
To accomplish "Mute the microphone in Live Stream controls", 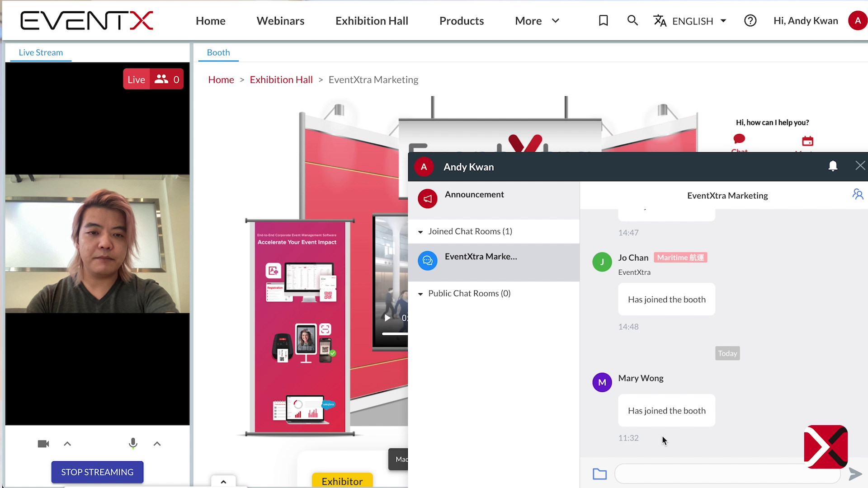I will [133, 444].
